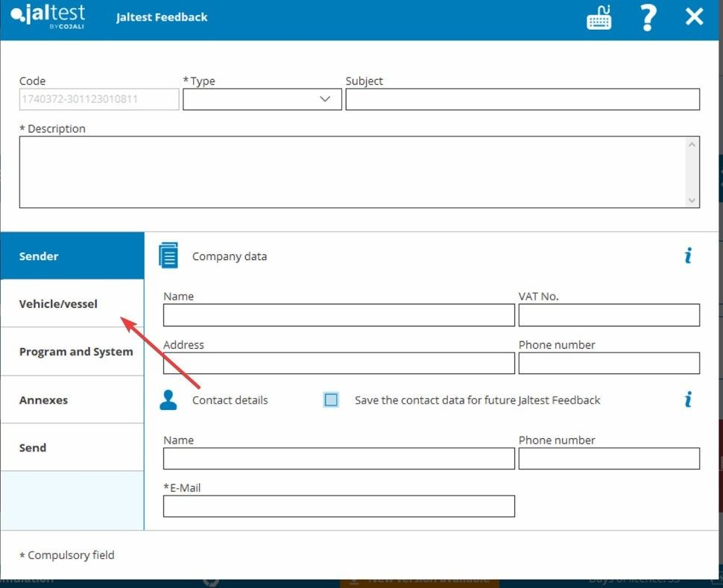
Task: Click the company Phone number field
Action: click(609, 363)
